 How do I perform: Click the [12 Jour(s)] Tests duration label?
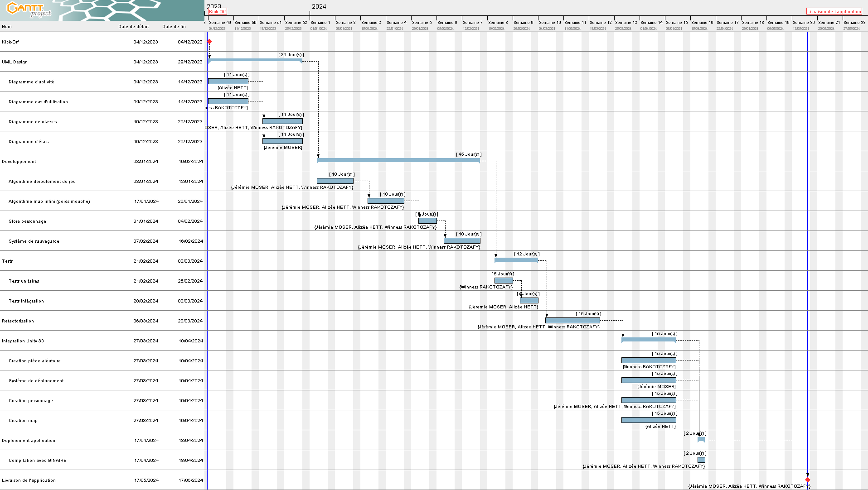[527, 254]
